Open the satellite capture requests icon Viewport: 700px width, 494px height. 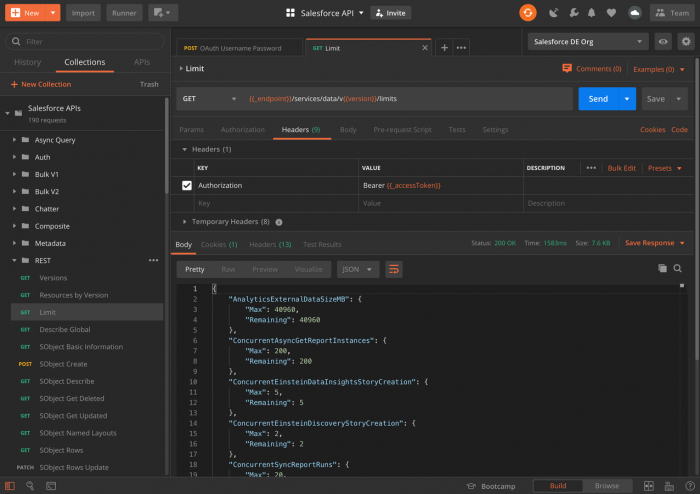pos(553,13)
